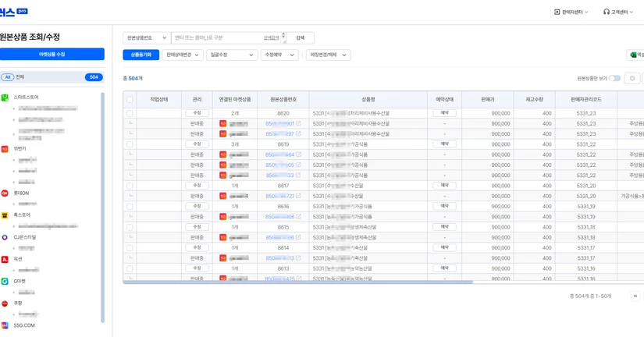644x337 pixels.
Task: Select G마켓 market label in sidebar
Action: tap(20, 281)
